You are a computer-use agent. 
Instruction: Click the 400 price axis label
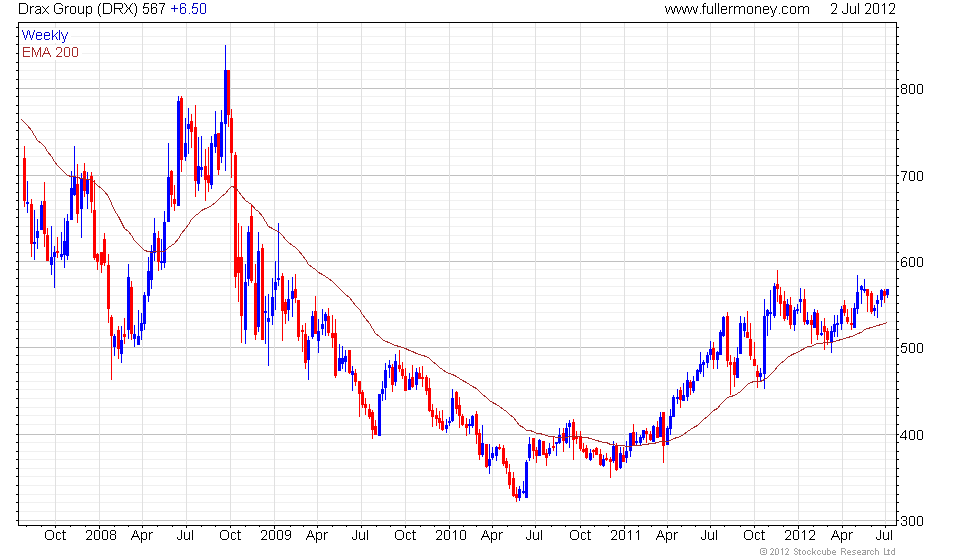coord(911,435)
